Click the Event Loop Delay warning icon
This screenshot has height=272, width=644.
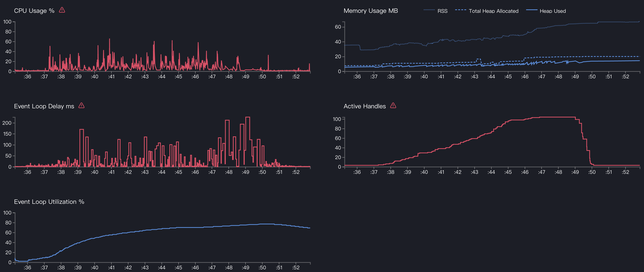tap(81, 105)
